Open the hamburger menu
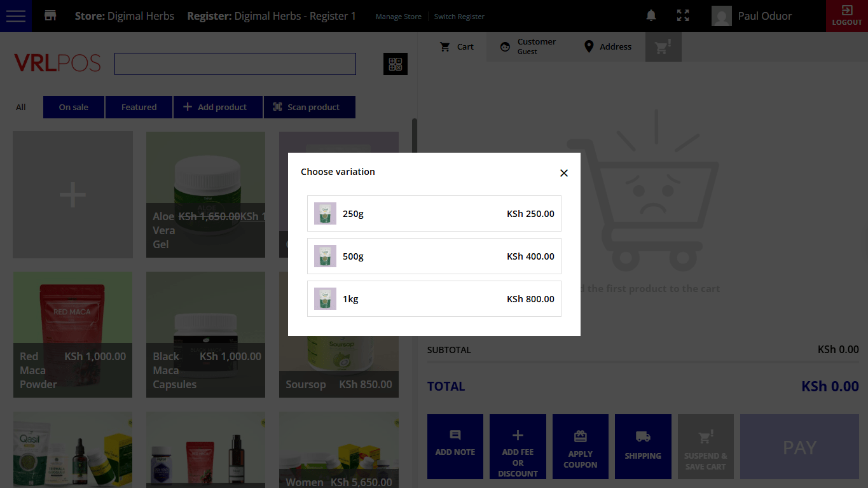 [16, 16]
